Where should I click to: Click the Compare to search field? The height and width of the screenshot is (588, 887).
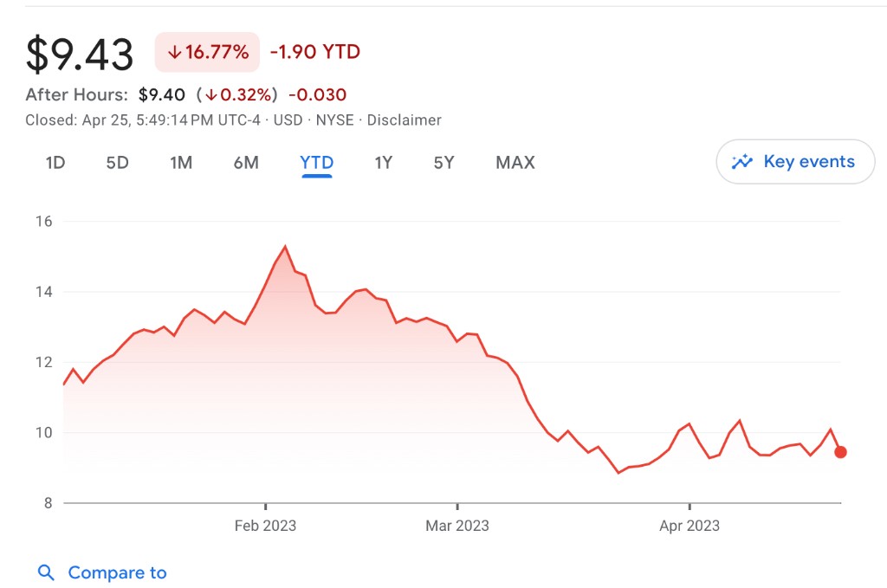pos(117,572)
